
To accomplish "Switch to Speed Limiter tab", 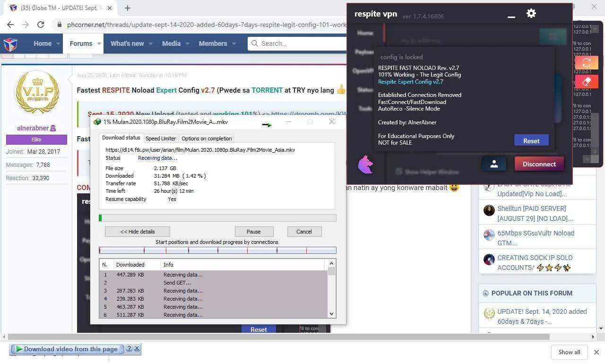I will (161, 139).
